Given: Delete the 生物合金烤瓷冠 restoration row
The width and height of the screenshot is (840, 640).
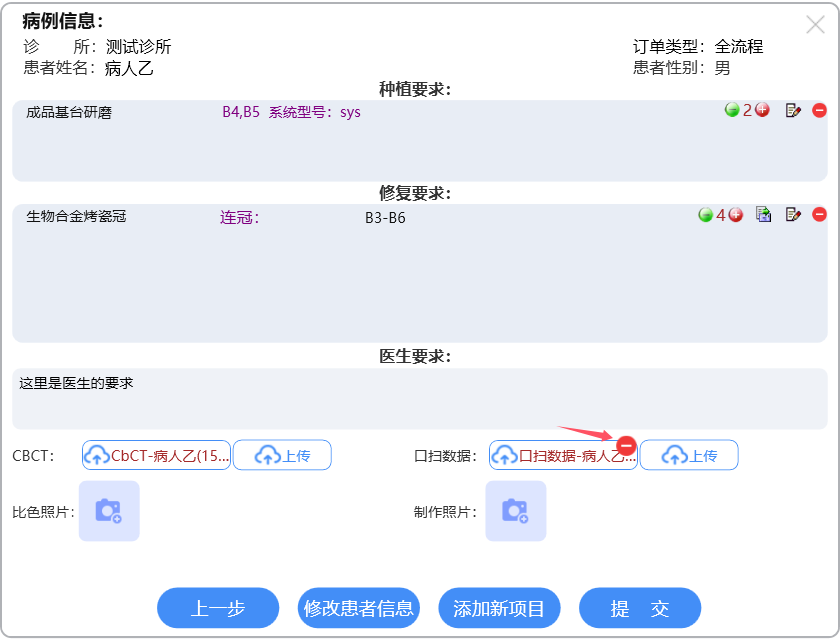Looking at the screenshot, I should [819, 214].
